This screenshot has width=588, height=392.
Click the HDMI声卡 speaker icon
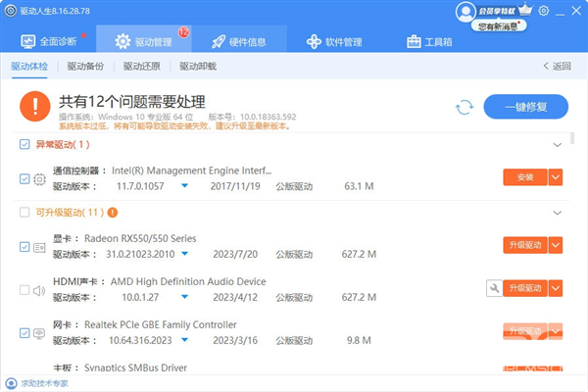(x=39, y=290)
